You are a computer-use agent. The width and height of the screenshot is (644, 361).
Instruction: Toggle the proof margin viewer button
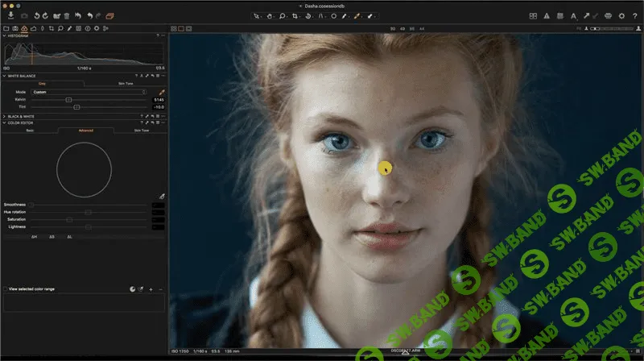click(x=188, y=29)
